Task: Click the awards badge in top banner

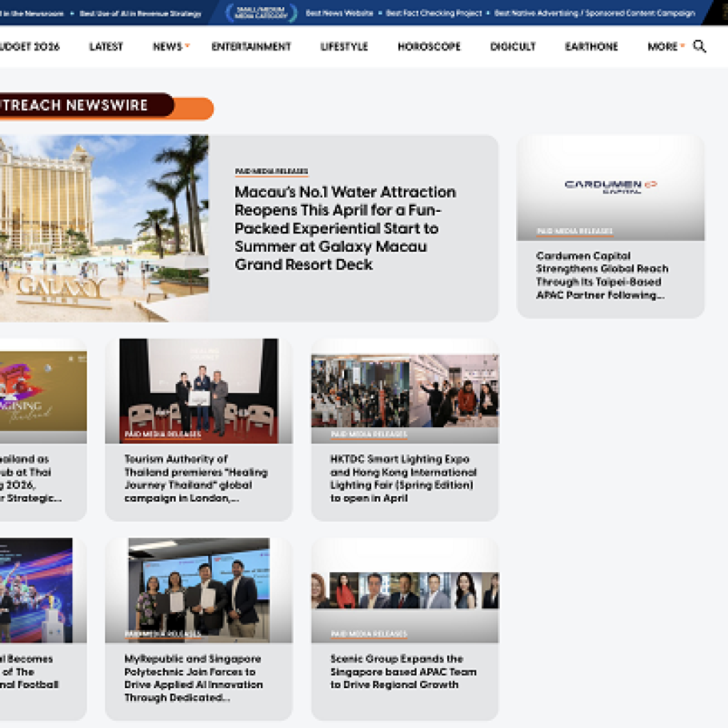Action: click(x=261, y=13)
